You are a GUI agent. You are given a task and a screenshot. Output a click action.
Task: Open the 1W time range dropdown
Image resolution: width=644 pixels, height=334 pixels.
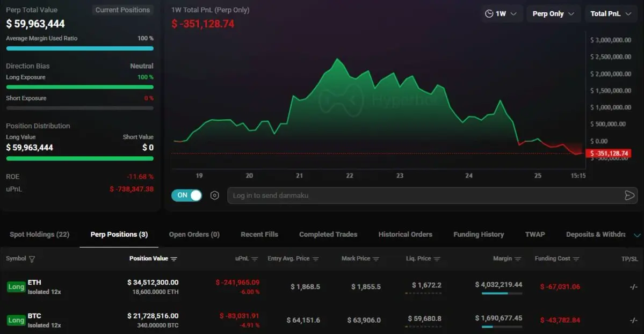tap(501, 13)
